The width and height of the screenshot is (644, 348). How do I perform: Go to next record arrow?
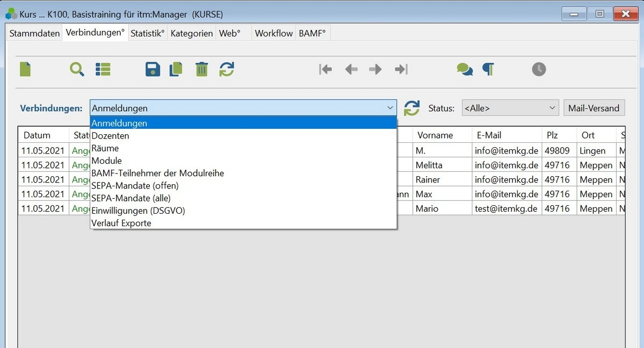click(376, 69)
